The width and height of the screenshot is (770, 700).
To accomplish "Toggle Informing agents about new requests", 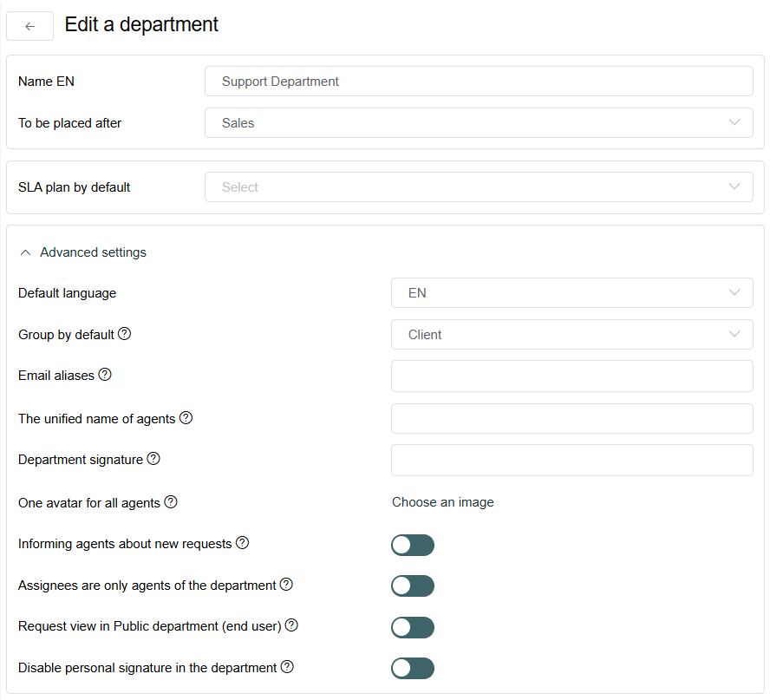I will tap(413, 545).
